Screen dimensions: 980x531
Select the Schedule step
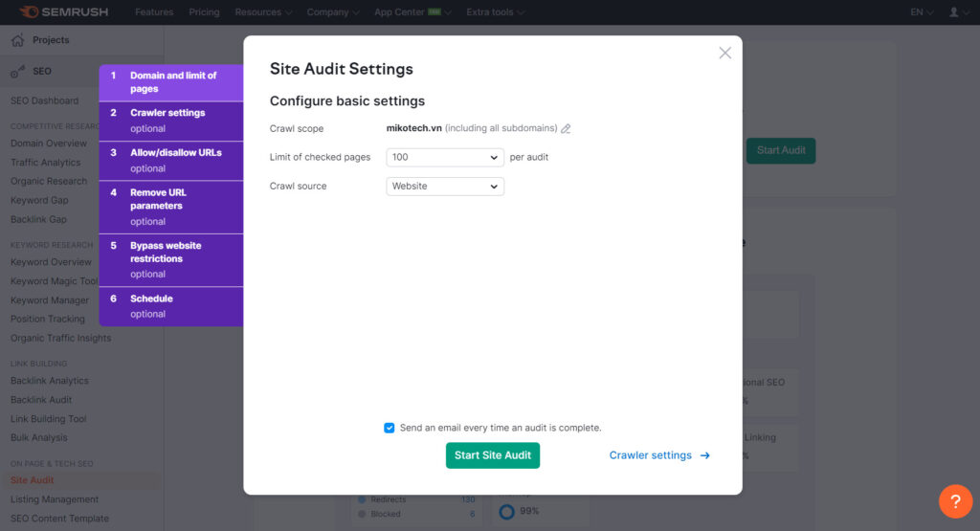click(171, 306)
